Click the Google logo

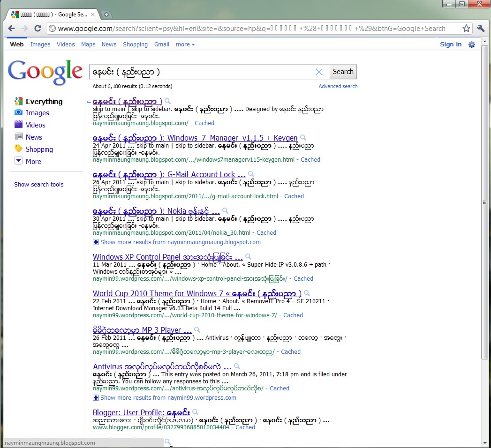click(x=45, y=72)
